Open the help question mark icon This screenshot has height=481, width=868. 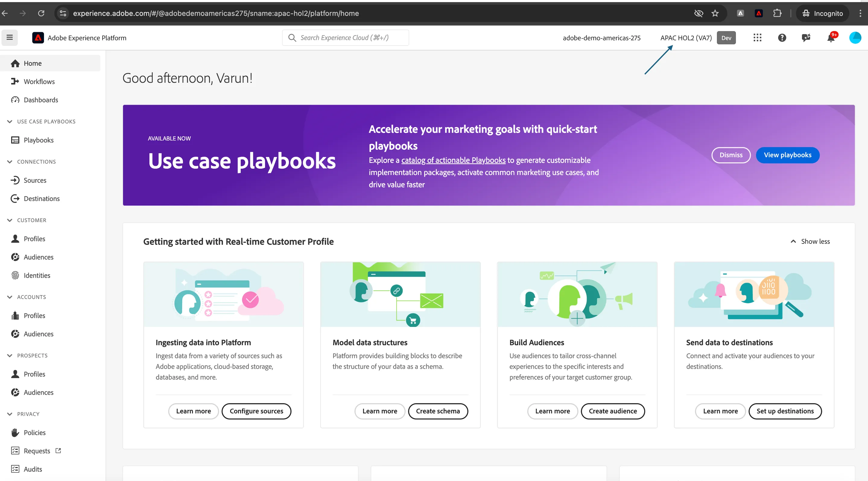tap(782, 38)
